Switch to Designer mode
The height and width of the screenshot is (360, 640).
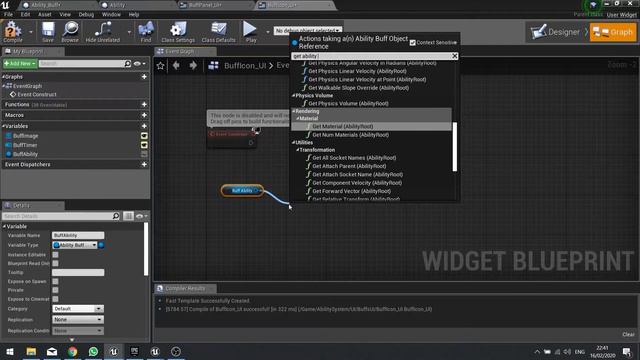tap(555, 32)
